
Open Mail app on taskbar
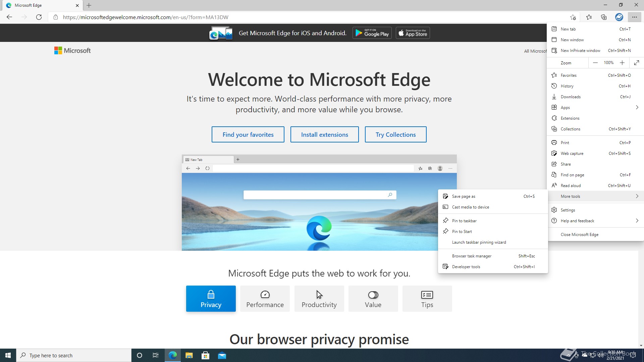[222, 355]
